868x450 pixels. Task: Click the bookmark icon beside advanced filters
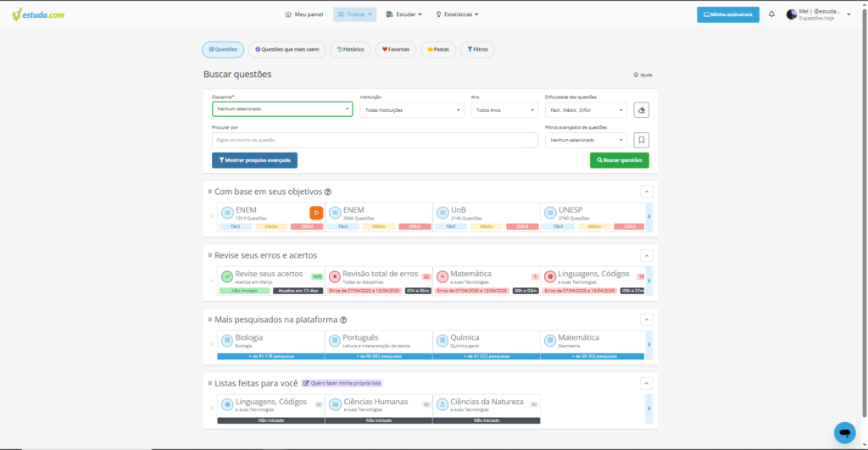pos(642,140)
